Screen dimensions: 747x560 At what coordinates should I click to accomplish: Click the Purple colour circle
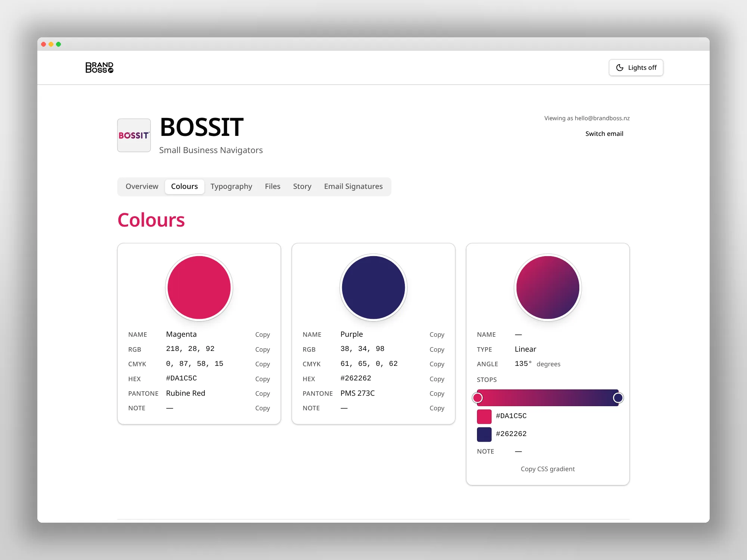pyautogui.click(x=373, y=287)
